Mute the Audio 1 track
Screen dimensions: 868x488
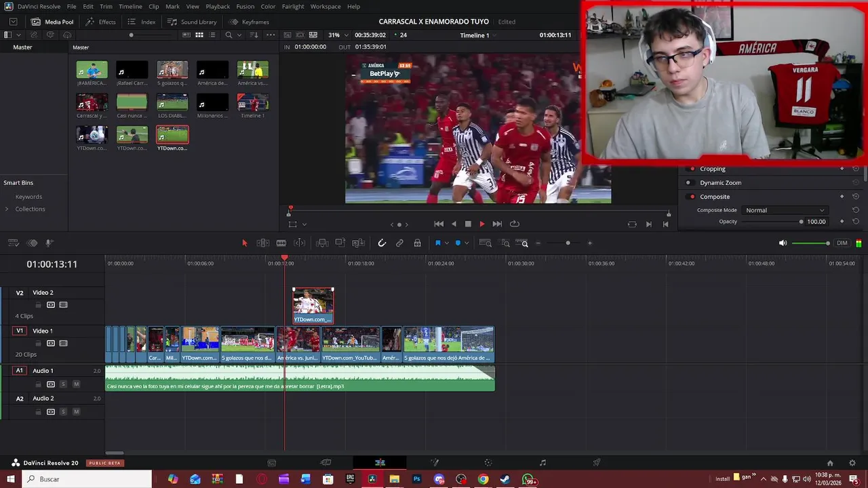(x=76, y=384)
